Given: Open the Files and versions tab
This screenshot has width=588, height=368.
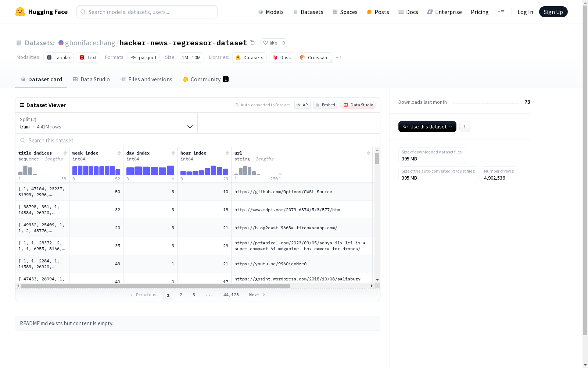Looking at the screenshot, I should click(146, 79).
